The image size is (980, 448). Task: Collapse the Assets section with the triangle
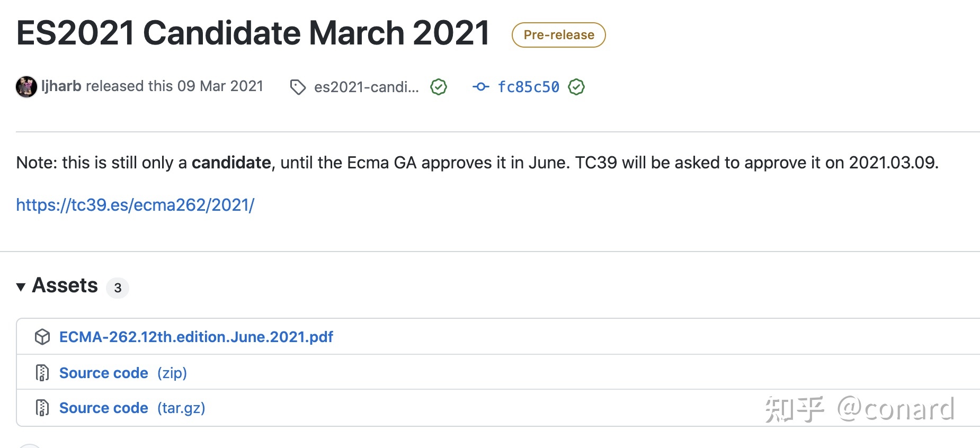(x=21, y=287)
